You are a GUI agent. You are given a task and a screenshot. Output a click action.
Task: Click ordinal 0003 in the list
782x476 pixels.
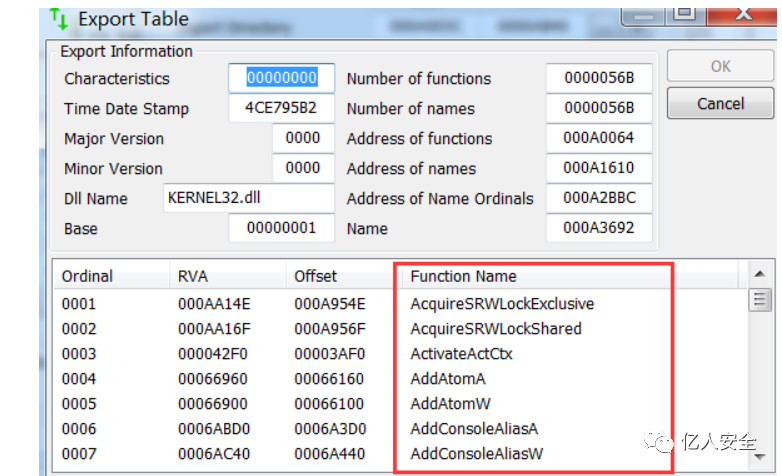pyautogui.click(x=79, y=354)
